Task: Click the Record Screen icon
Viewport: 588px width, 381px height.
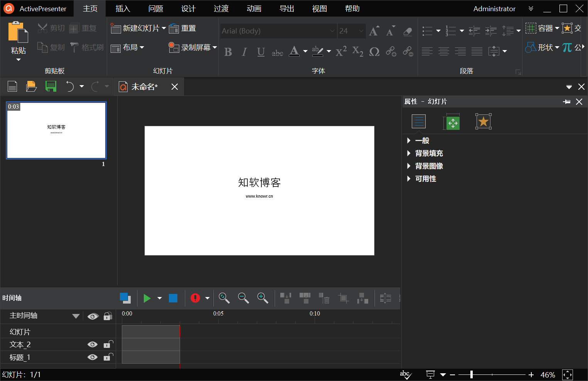Action: tap(174, 47)
